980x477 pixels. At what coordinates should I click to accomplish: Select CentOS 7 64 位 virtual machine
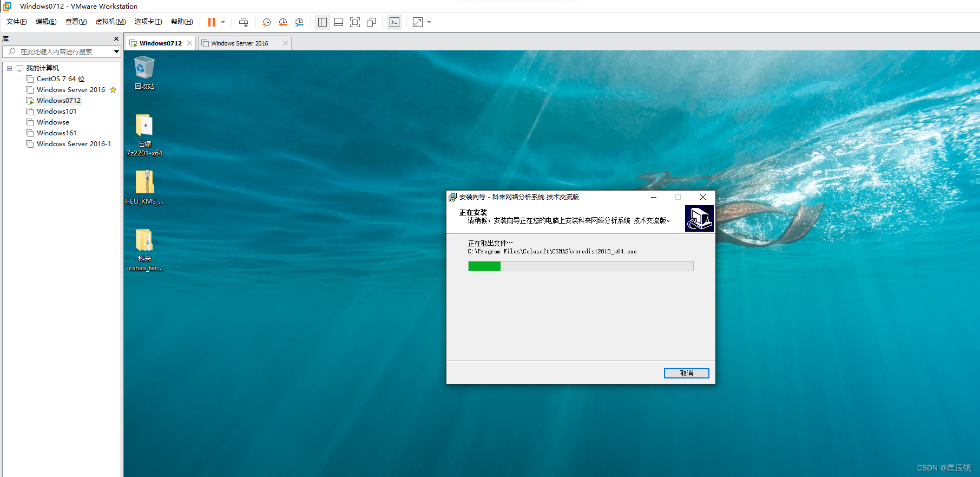[x=60, y=79]
